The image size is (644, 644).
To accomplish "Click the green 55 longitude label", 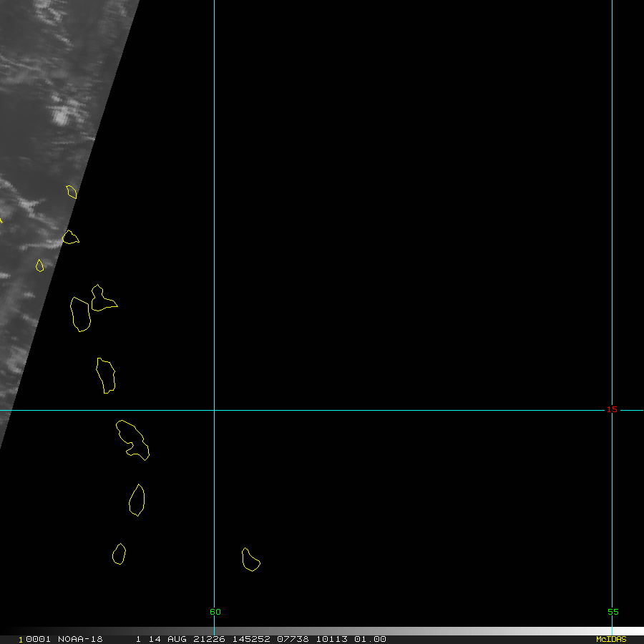I will (x=613, y=612).
